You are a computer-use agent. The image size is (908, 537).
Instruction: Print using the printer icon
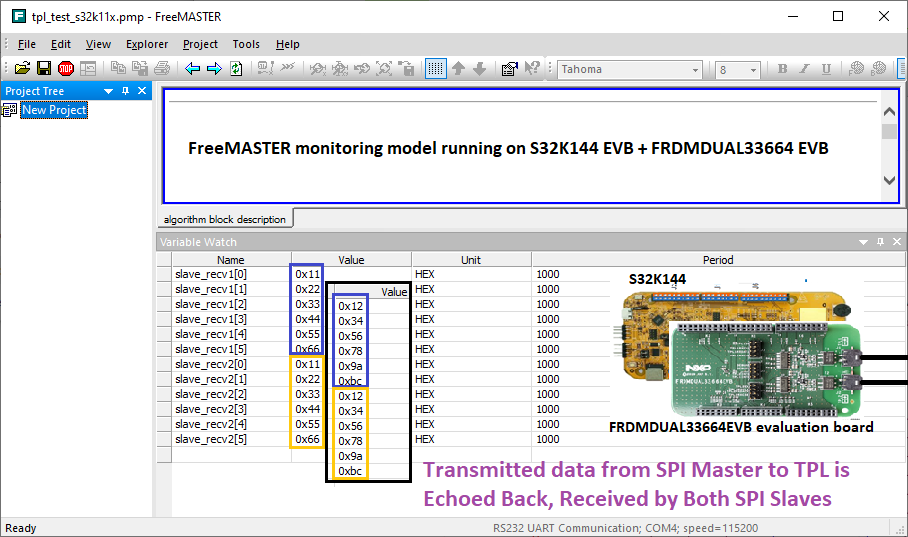[162, 68]
